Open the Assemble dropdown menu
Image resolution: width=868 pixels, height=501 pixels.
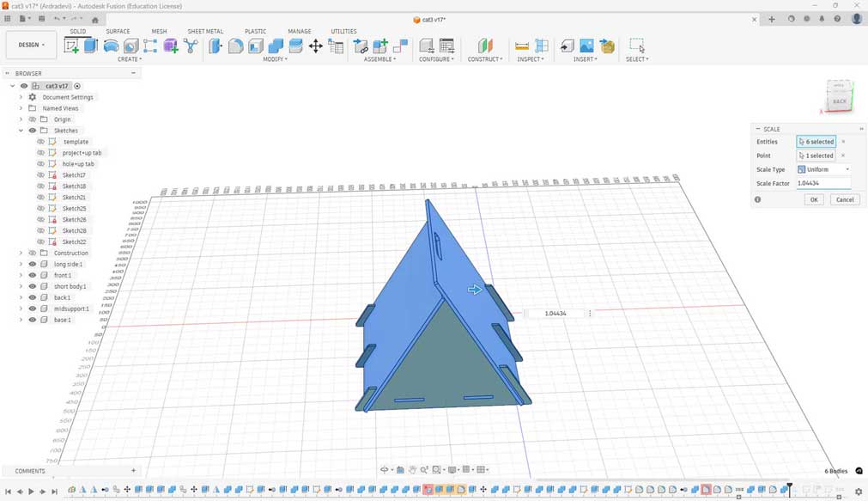(x=379, y=59)
